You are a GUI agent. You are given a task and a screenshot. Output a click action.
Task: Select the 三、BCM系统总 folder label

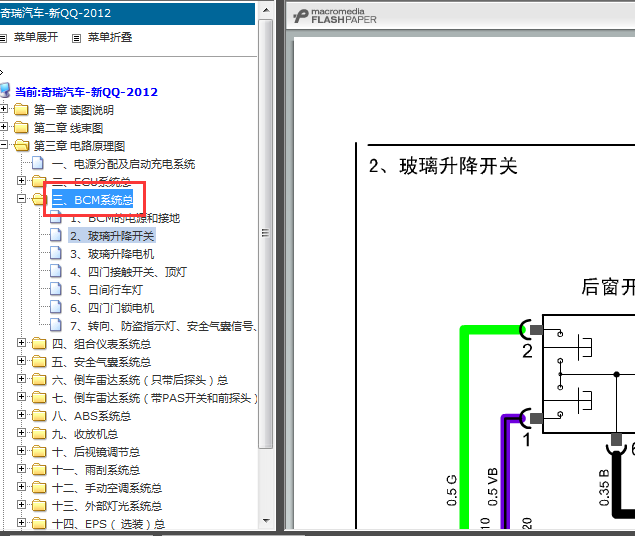click(x=92, y=200)
